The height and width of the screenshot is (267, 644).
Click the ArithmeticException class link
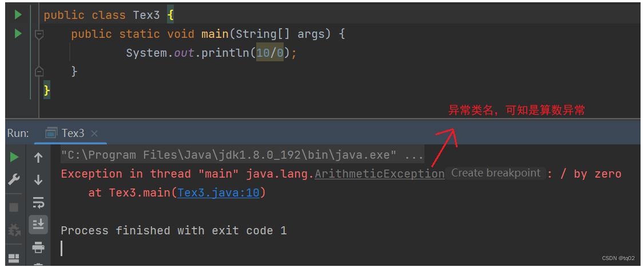tap(380, 174)
